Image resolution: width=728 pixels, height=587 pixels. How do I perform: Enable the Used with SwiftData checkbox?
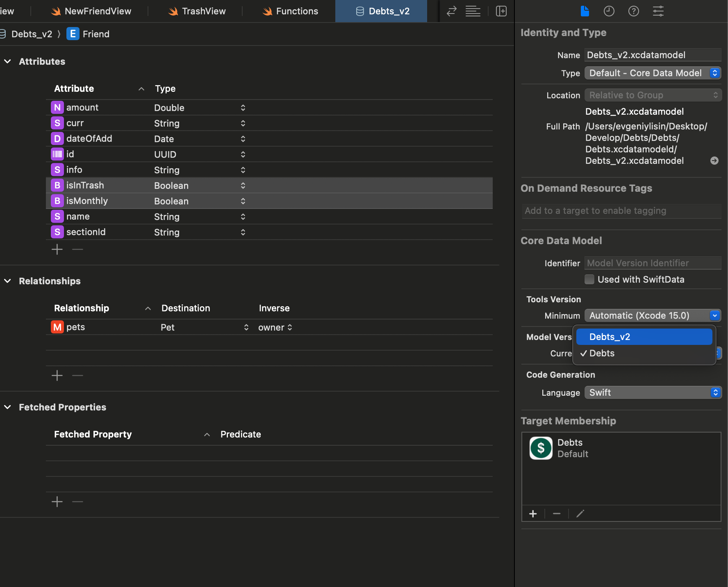[x=589, y=279]
